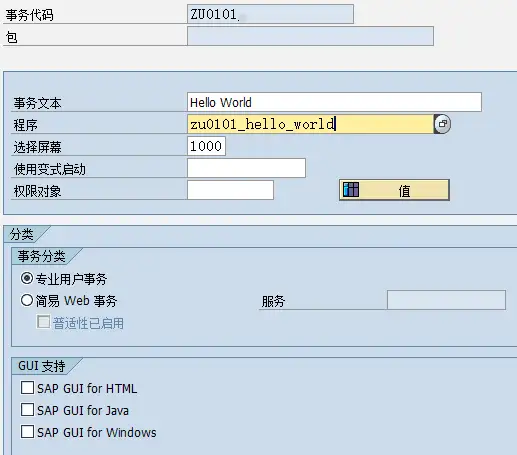Click the 服务 label
The height and width of the screenshot is (455, 517).
[273, 301]
